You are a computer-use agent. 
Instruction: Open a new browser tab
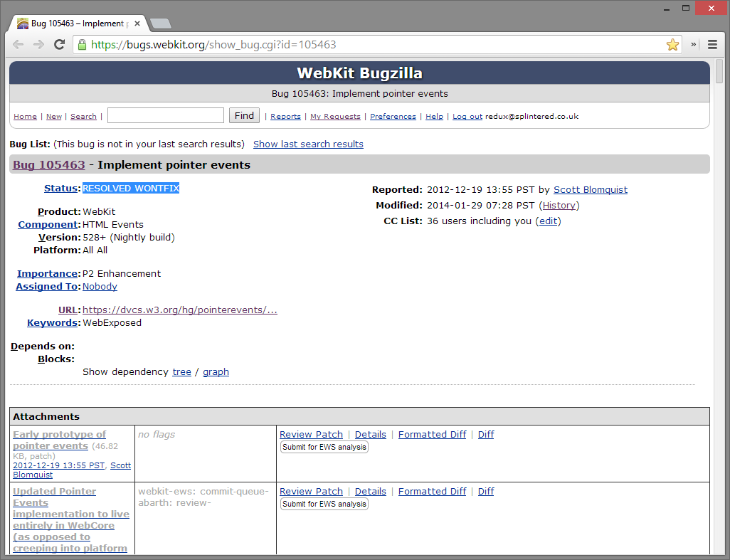(x=161, y=23)
